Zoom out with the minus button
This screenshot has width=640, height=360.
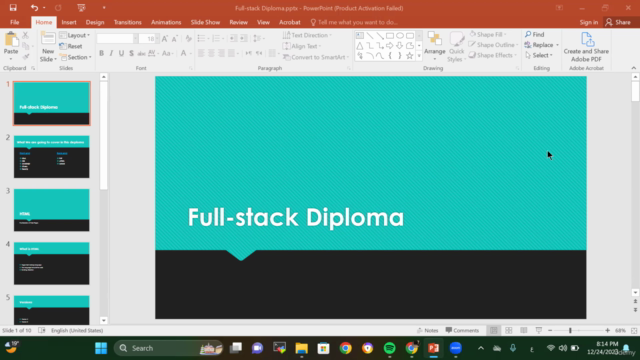tap(550, 330)
